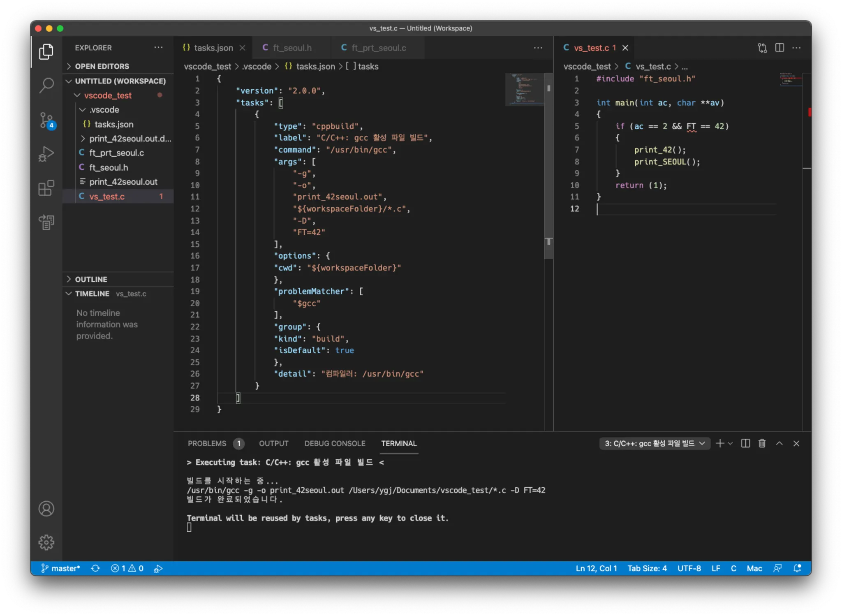Split the vs_test.c editor right

[780, 48]
